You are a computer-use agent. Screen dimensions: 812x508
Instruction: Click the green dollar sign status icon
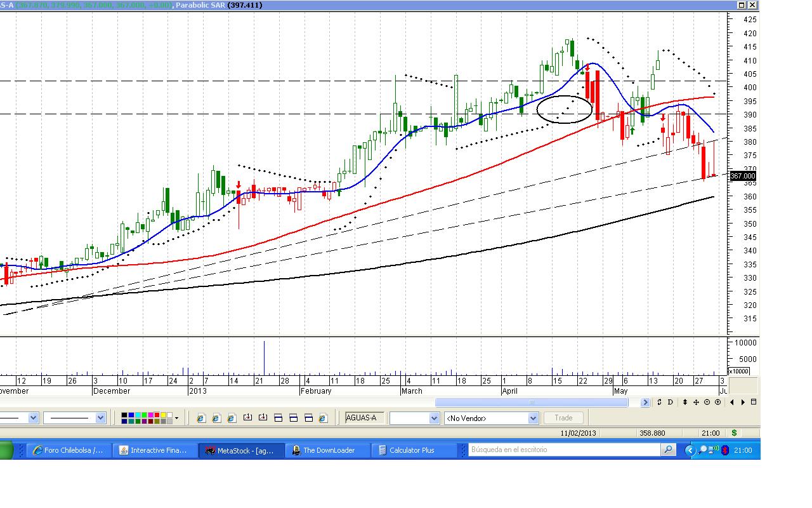tap(734, 433)
